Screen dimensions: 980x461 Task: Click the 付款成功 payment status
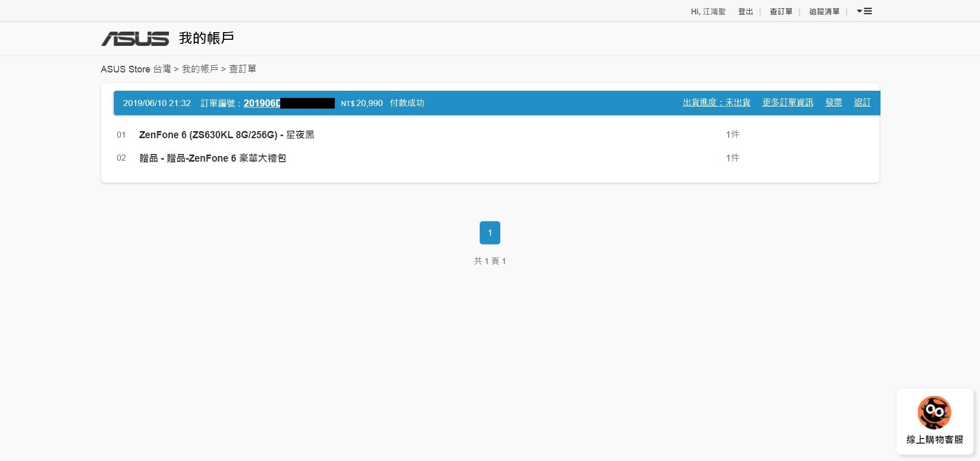407,103
